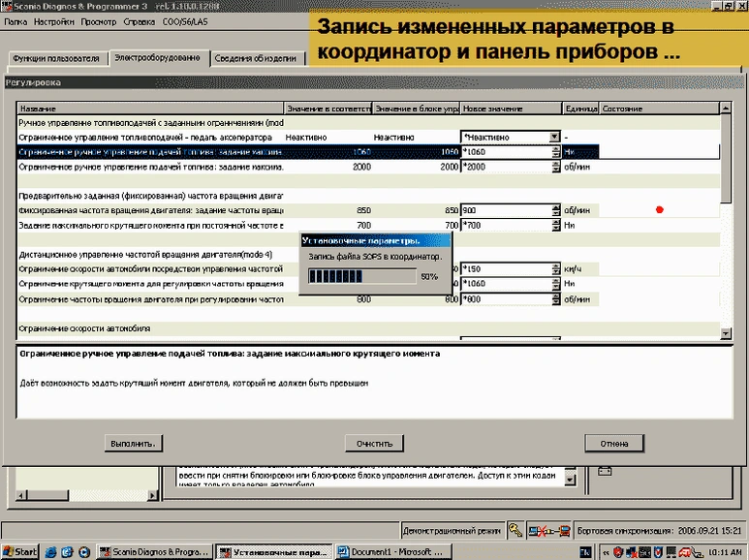Click the Scania app icon in title bar
This screenshot has height=560, width=749.
[7, 5]
